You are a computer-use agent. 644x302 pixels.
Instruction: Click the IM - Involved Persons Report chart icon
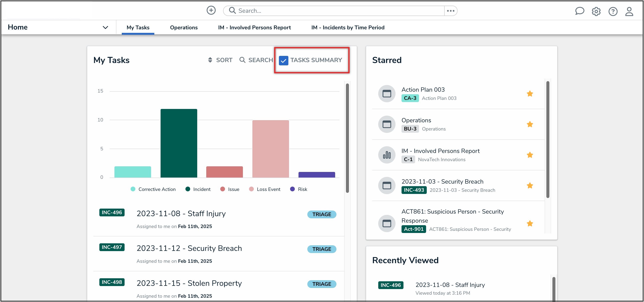tap(386, 155)
